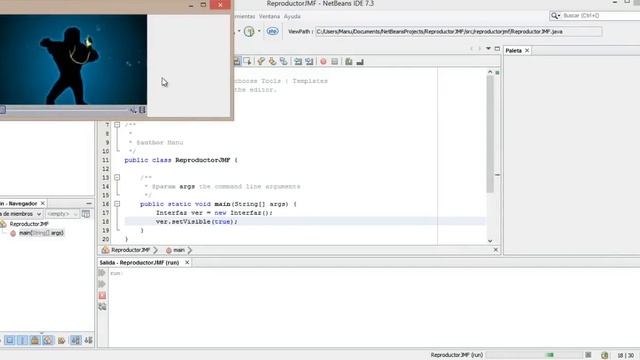
Task: Click Find next occurrence icon in editor toolbar
Action: (x=272, y=62)
